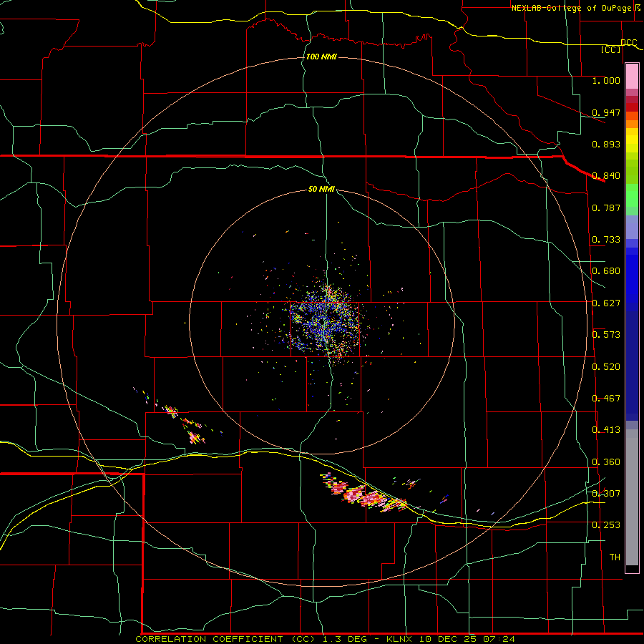Click the 0.733 color scale label
Viewport: 644px width, 644px height.
pyautogui.click(x=606, y=239)
